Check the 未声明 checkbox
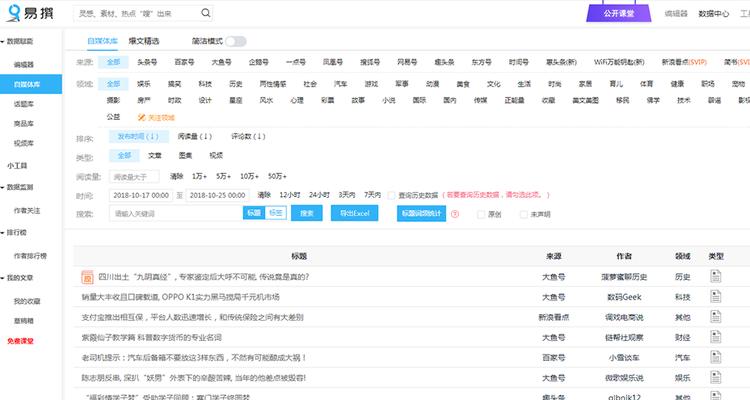The width and height of the screenshot is (750, 400). (x=523, y=214)
